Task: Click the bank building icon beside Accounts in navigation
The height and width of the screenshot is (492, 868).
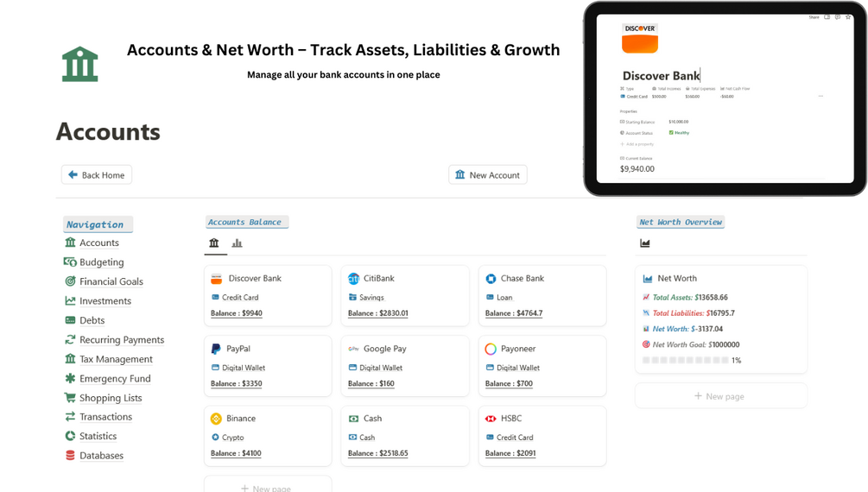Action: tap(70, 243)
